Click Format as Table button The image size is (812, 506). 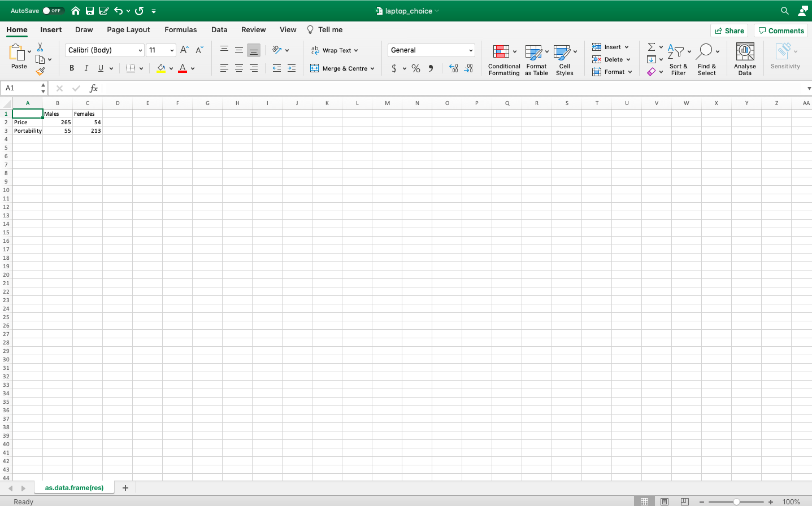536,59
